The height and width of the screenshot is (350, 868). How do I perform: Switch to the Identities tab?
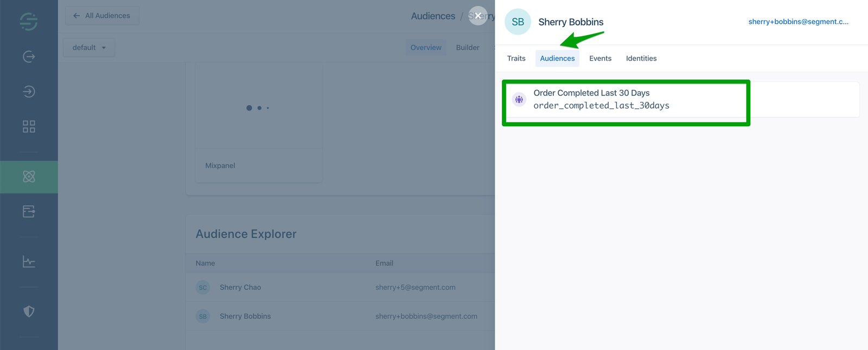pyautogui.click(x=641, y=59)
